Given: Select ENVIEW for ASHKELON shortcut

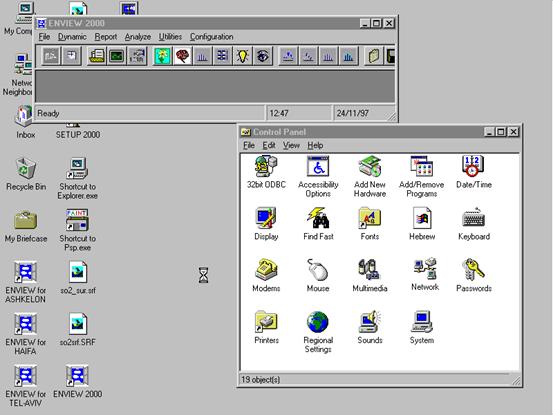Looking at the screenshot, I should click(25, 282).
